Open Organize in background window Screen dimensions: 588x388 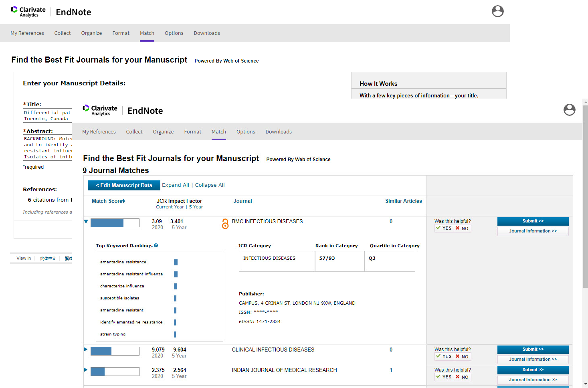tap(91, 33)
